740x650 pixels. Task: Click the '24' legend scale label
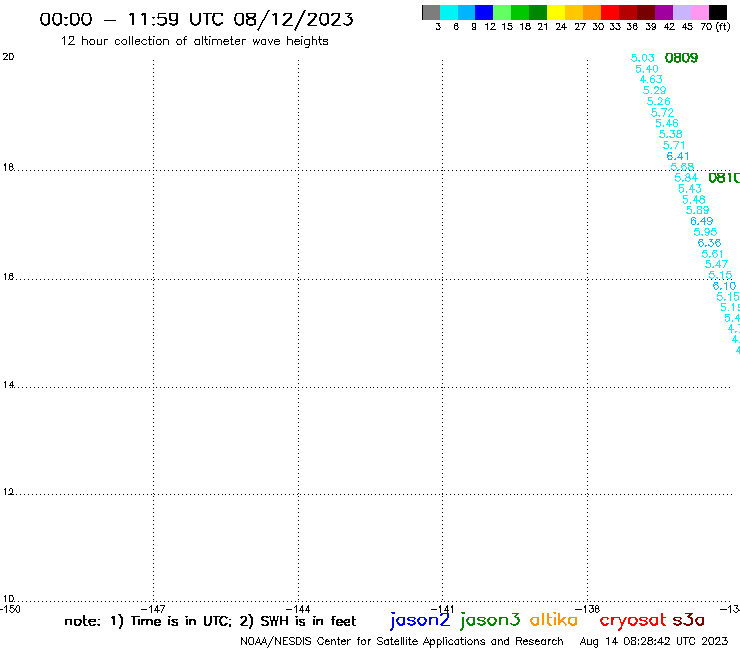[x=561, y=27]
